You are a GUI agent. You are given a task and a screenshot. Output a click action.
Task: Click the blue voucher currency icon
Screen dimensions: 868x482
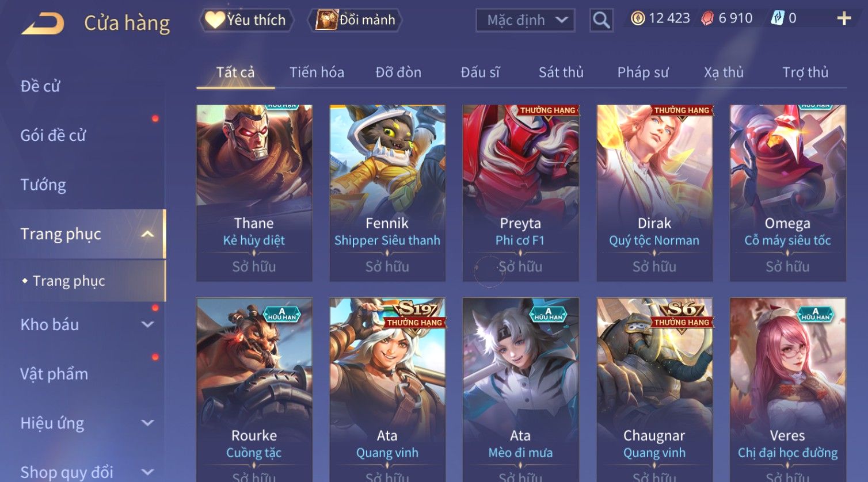pyautogui.click(x=778, y=18)
